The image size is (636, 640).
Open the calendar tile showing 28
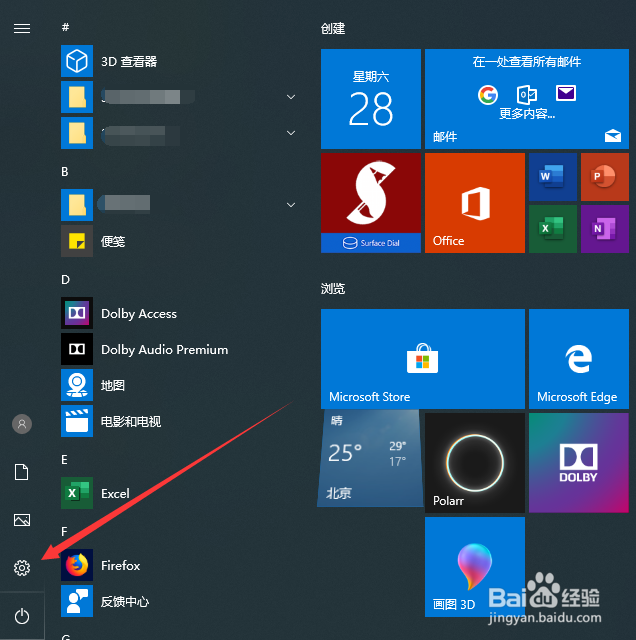click(x=371, y=99)
